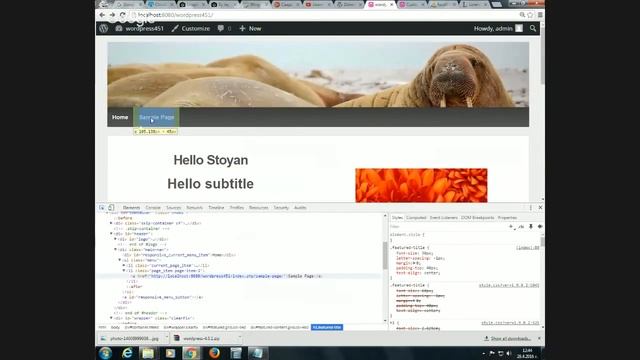The image size is (640, 360).
Task: Click the WordPress logo in admin bar
Action: click(x=104, y=28)
